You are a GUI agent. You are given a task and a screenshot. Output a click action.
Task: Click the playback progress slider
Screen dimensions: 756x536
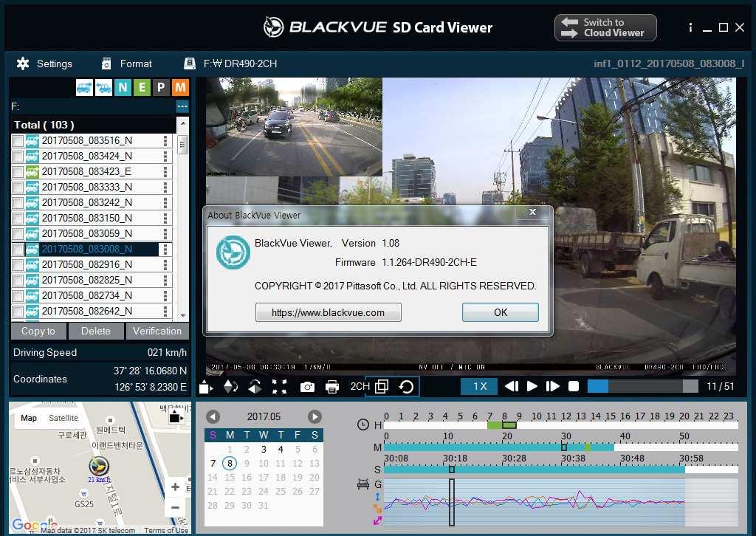[643, 387]
